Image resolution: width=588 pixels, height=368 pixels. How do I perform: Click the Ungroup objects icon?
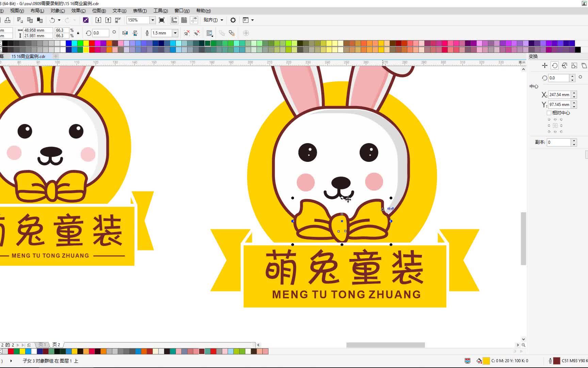(x=187, y=33)
